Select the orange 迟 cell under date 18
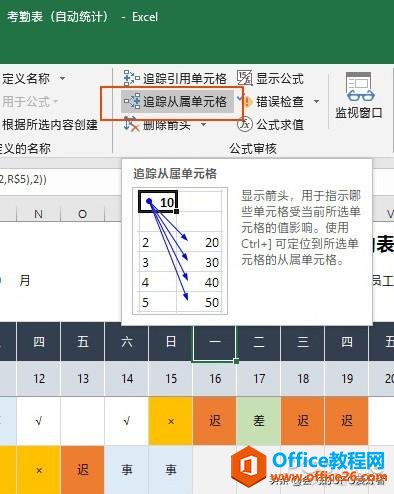This screenshot has height=494, width=394. click(303, 421)
